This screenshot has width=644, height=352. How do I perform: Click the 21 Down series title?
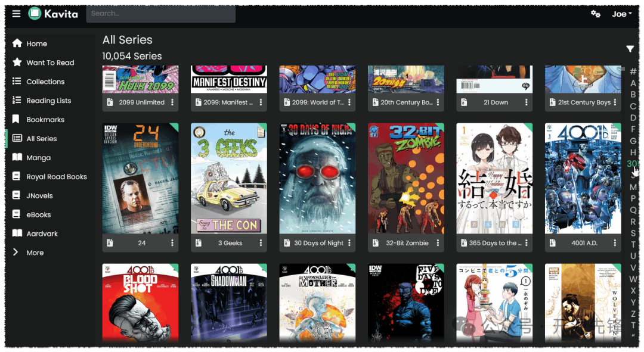coord(496,102)
